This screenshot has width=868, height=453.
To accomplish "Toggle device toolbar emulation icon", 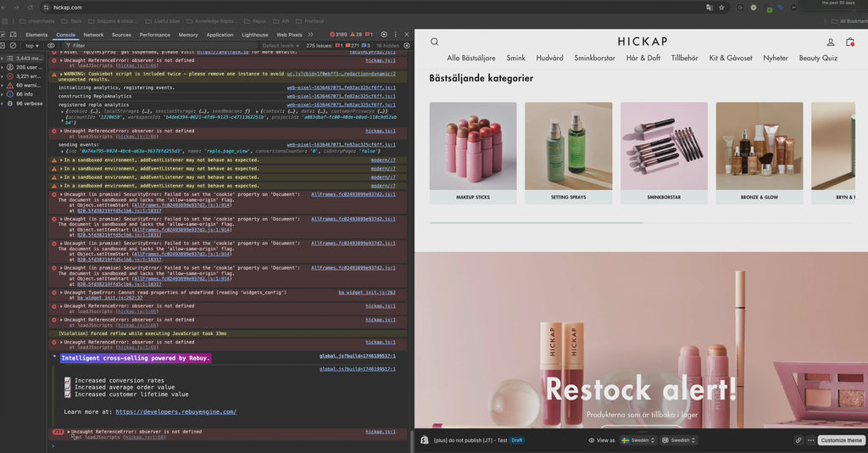I will [x=13, y=35].
